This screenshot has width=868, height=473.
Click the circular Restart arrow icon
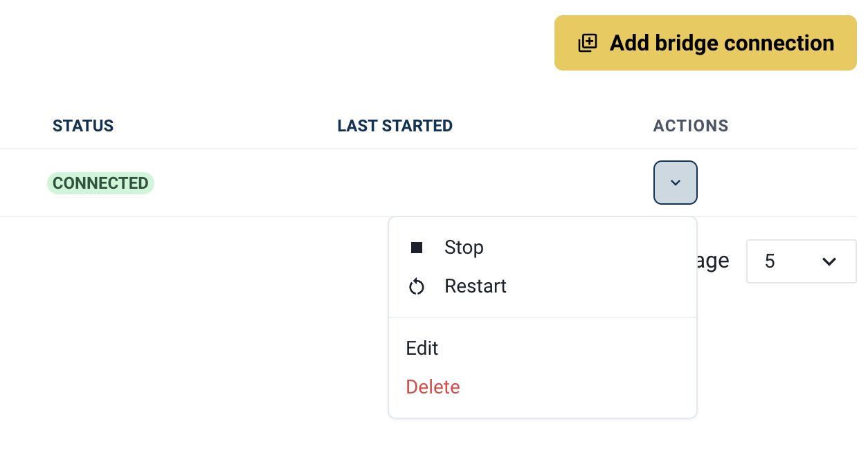pos(417,286)
